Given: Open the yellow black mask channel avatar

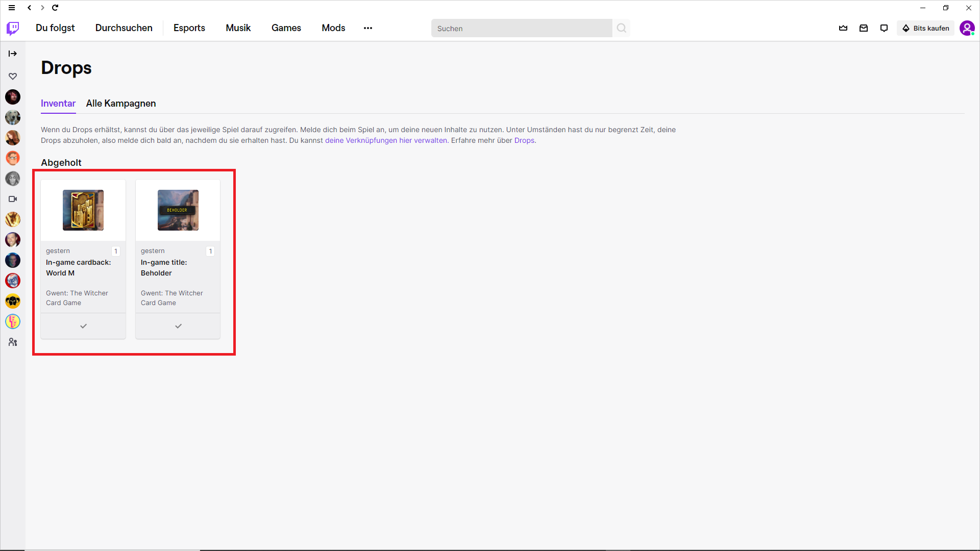Looking at the screenshot, I should [13, 301].
